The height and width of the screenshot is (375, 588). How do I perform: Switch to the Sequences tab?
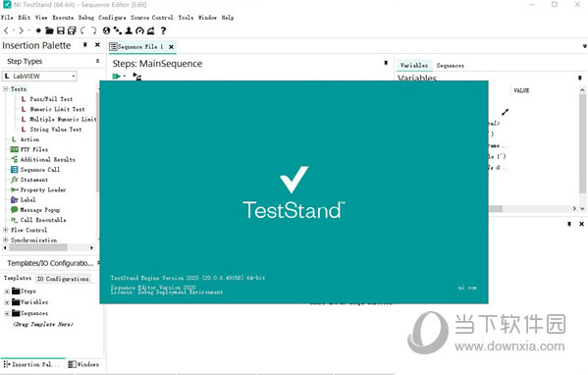click(x=450, y=66)
